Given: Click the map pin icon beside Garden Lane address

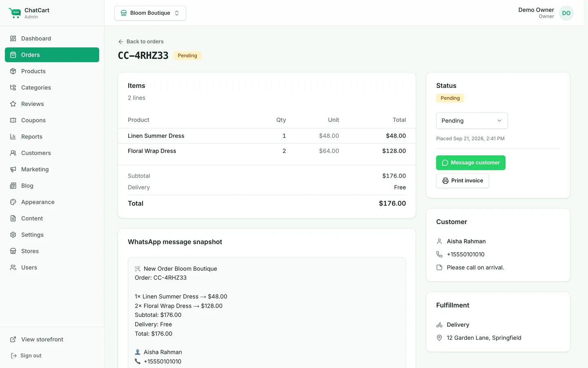Looking at the screenshot, I should pos(439,338).
